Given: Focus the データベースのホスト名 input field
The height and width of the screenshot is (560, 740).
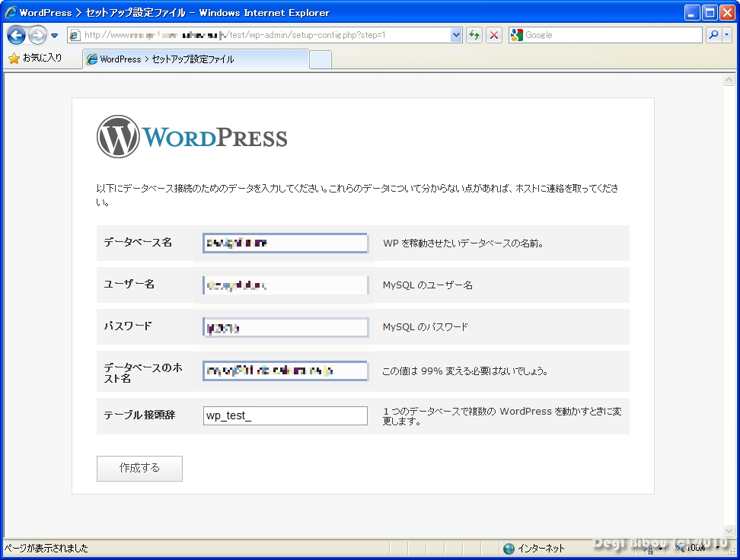Looking at the screenshot, I should (285, 371).
